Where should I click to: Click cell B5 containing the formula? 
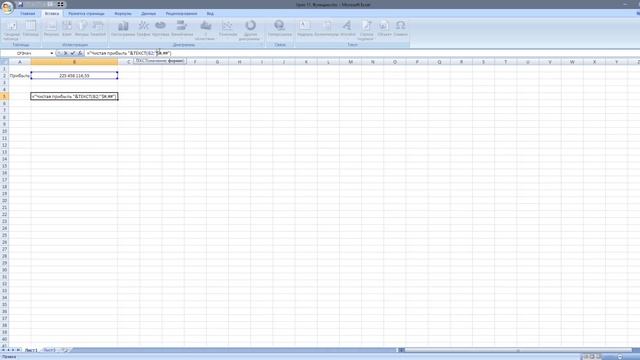(x=74, y=96)
